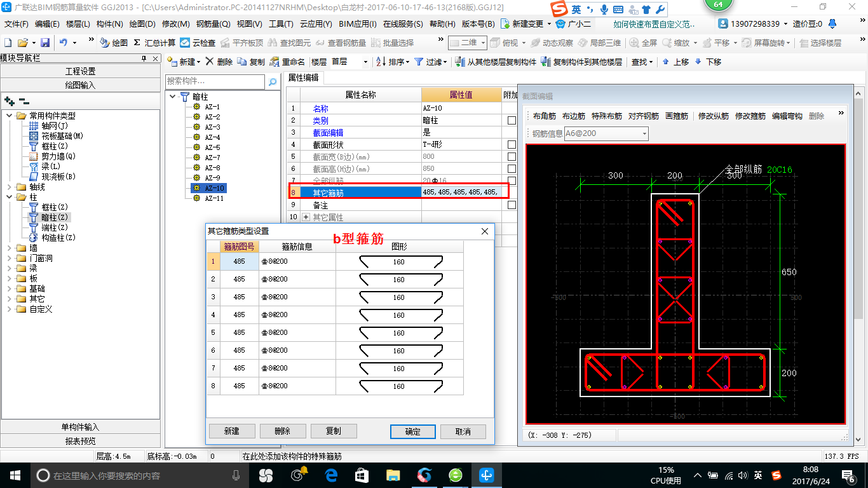Pin the 模块导航栏 panel
Viewport: 868px width, 488px height.
click(x=144, y=58)
